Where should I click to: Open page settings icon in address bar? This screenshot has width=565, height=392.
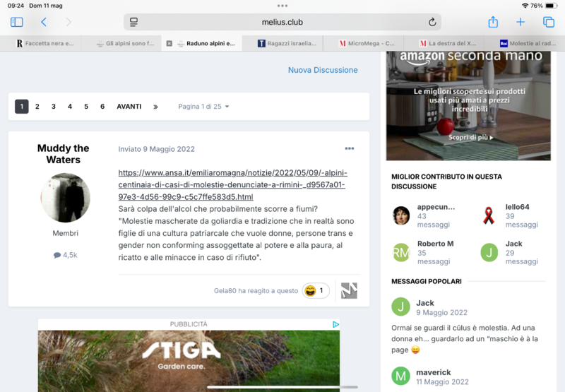point(134,22)
